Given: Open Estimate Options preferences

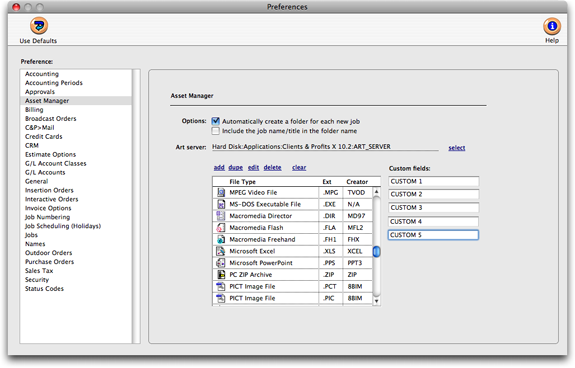Looking at the screenshot, I should coord(76,155).
